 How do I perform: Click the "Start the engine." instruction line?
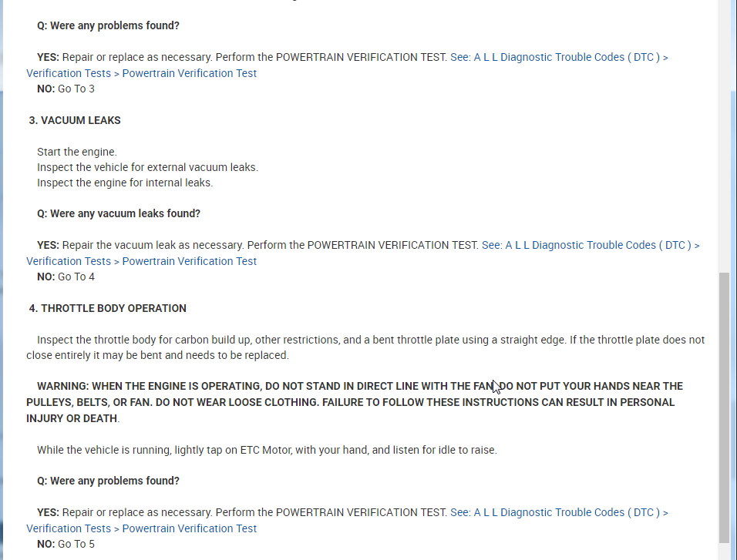coord(77,152)
